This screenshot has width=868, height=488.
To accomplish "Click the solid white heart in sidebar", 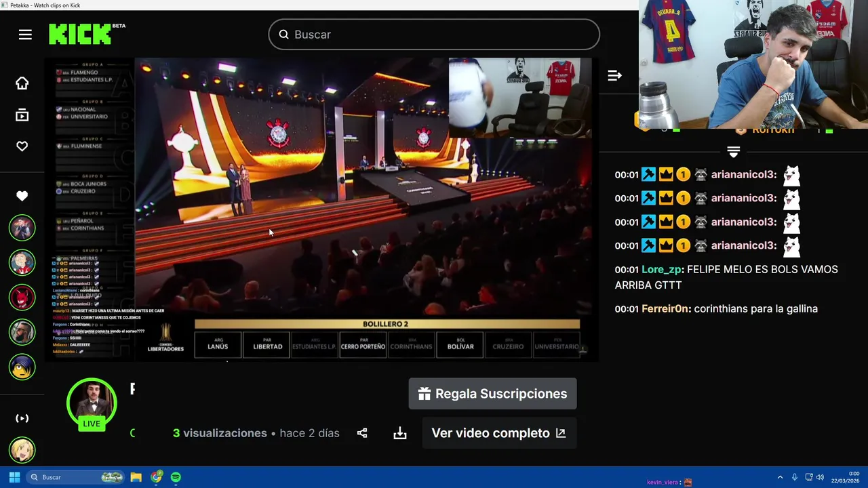I will click(22, 196).
